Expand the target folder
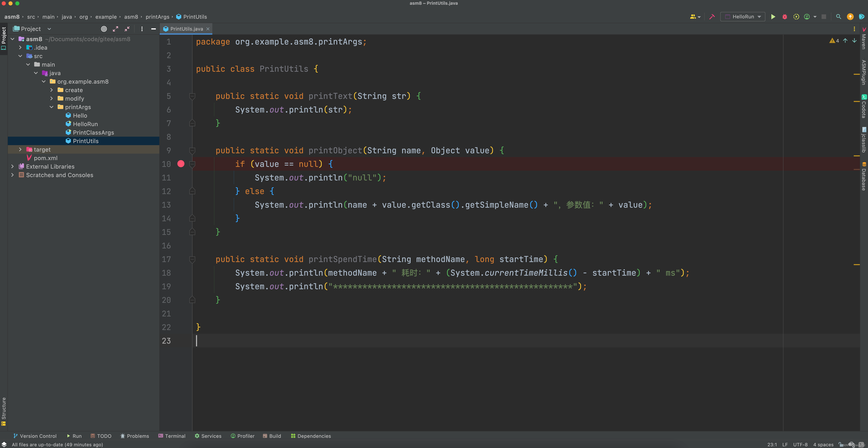The height and width of the screenshot is (448, 868). pos(20,149)
